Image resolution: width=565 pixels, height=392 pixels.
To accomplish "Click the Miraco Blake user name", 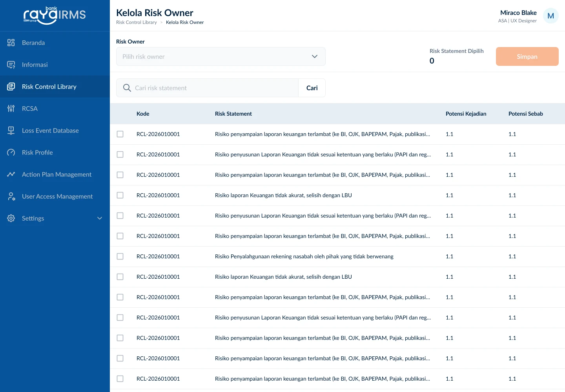I will pyautogui.click(x=518, y=13).
